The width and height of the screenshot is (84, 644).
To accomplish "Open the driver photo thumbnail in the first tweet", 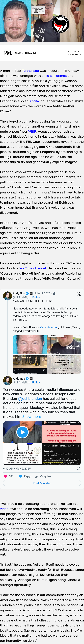I will point(30,345).
